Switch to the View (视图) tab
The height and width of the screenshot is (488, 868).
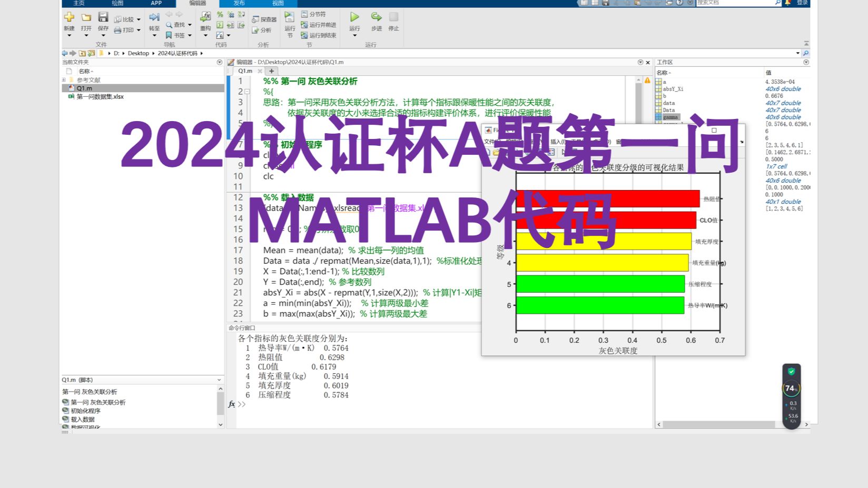click(x=278, y=3)
